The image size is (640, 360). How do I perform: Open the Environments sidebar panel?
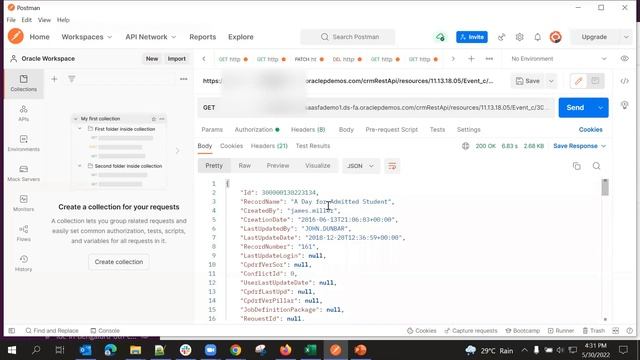tap(23, 143)
